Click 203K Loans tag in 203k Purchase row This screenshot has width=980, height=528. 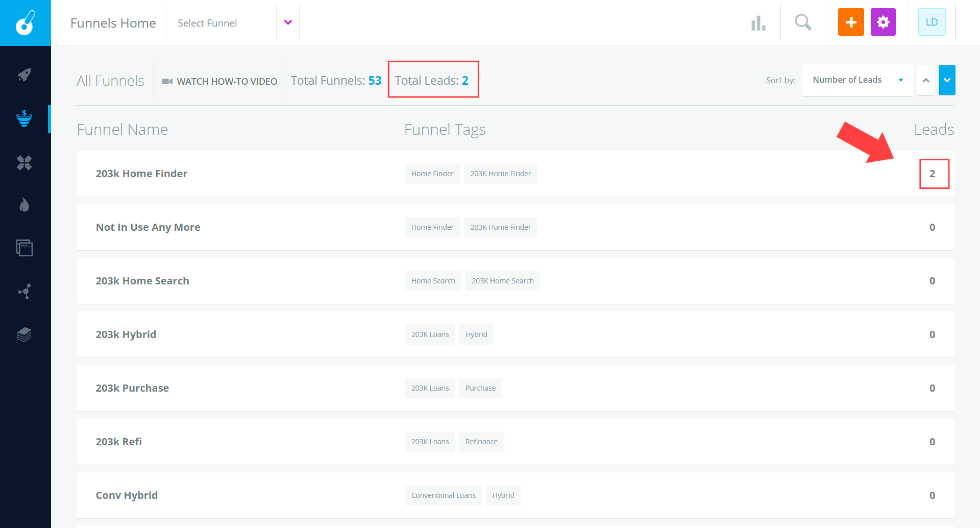point(430,388)
